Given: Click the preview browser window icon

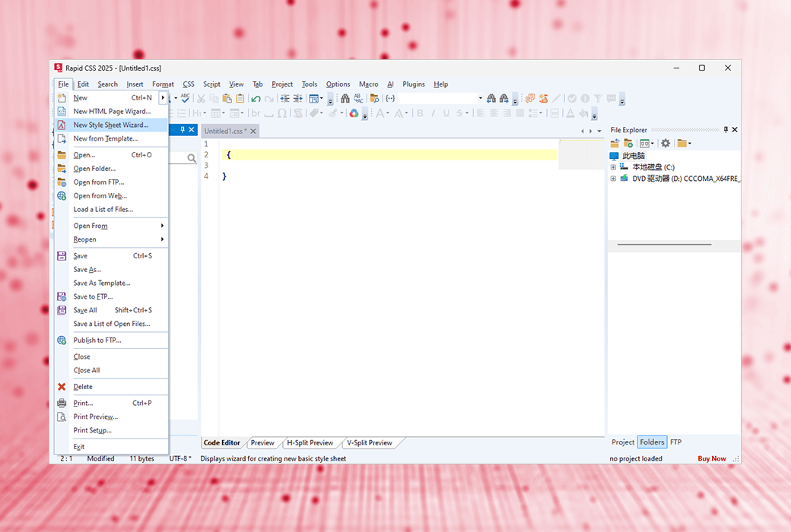Looking at the screenshot, I should [x=314, y=98].
